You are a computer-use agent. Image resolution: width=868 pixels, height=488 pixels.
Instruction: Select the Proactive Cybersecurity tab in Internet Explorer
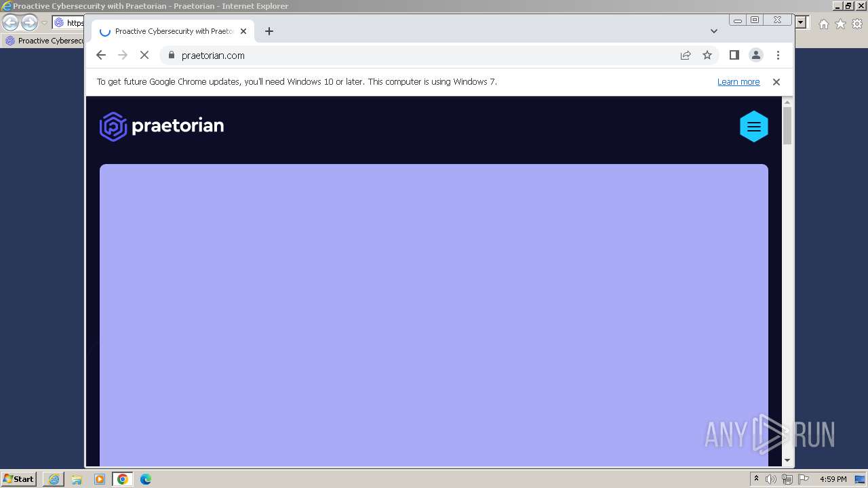(43, 41)
